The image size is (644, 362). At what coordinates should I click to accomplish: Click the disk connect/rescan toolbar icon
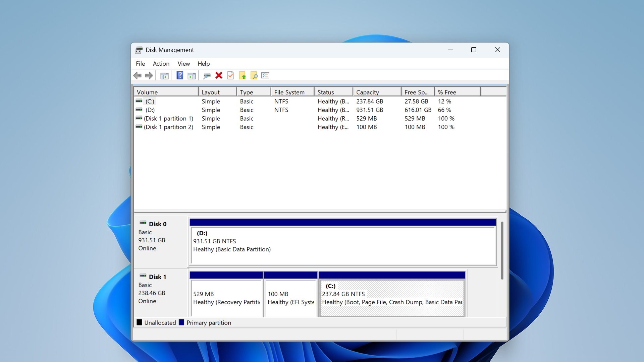(x=207, y=76)
